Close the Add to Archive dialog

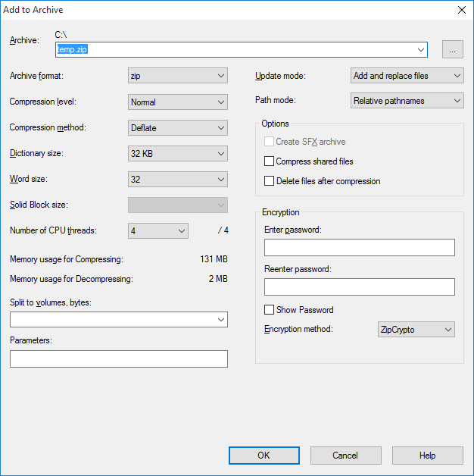click(x=460, y=10)
